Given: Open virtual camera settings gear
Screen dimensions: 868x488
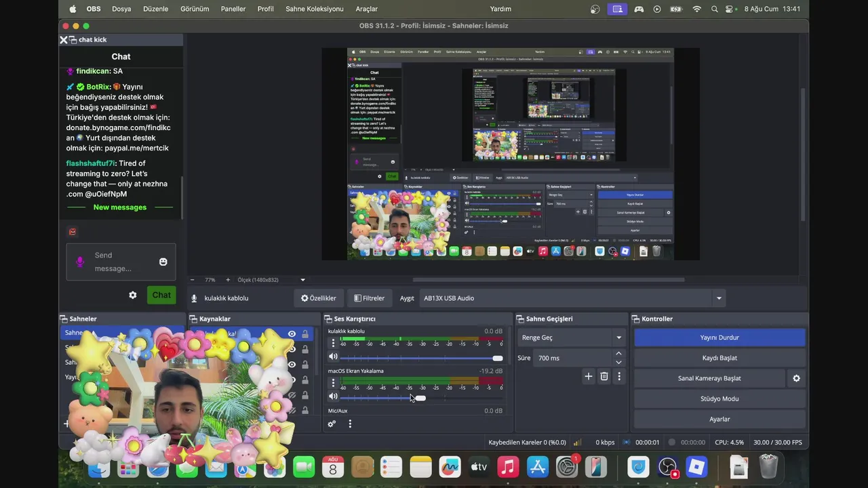Looking at the screenshot, I should pos(797,378).
